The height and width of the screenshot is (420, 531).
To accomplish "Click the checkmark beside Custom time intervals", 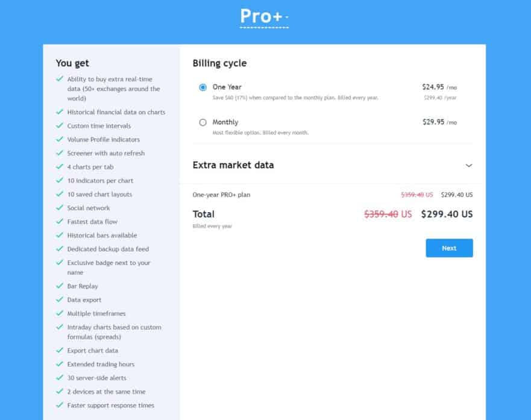I will point(60,126).
